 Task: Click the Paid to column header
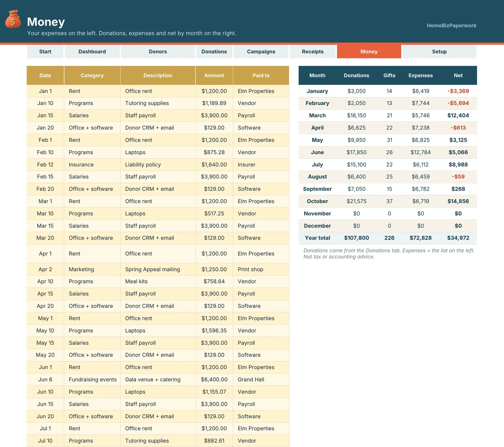[x=261, y=75]
